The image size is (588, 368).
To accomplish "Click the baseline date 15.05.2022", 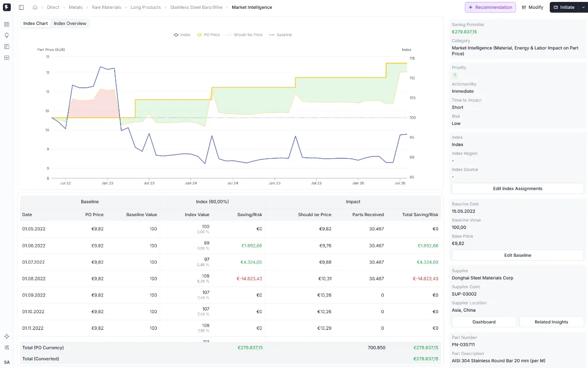I will pos(464,211).
